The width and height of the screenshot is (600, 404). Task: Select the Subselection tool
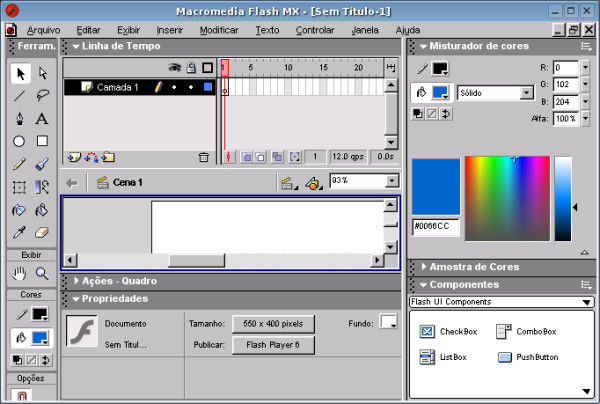[x=42, y=73]
